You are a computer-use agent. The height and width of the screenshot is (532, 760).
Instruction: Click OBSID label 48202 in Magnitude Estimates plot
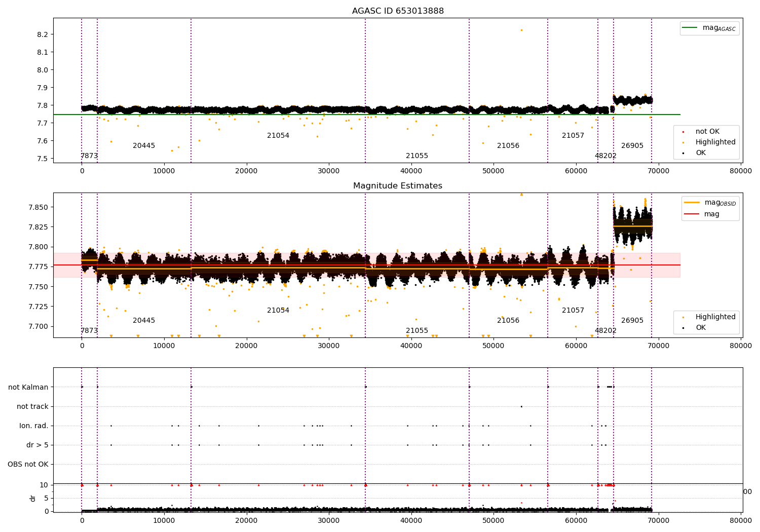coord(605,331)
